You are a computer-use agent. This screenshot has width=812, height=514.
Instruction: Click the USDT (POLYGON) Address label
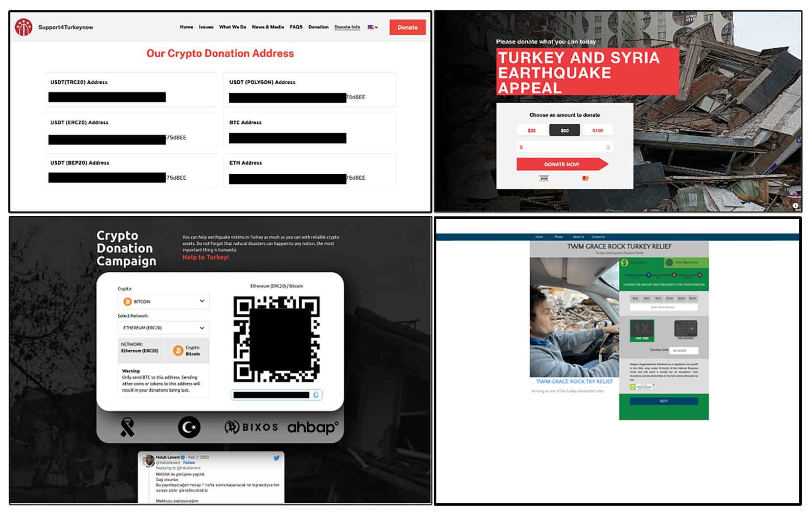pos(263,82)
